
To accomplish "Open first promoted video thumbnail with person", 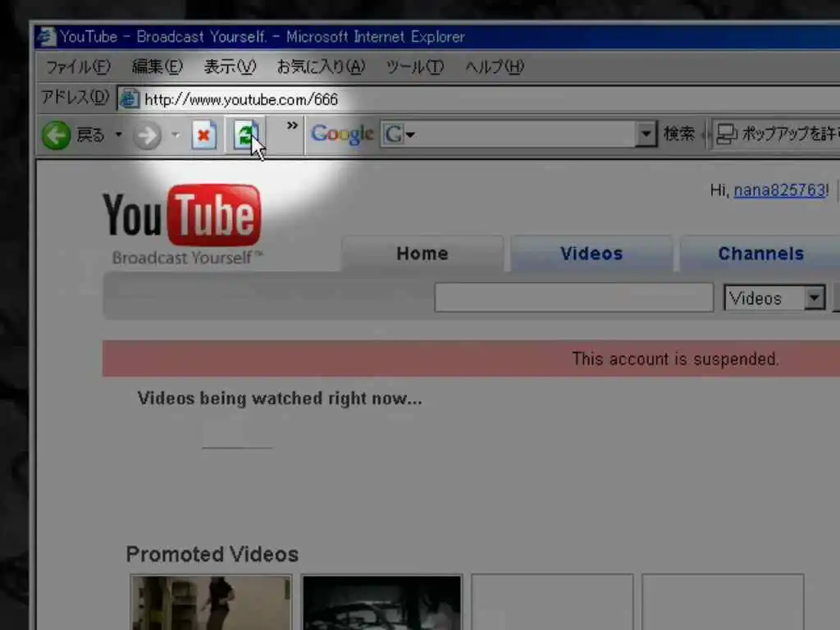I will coord(211,602).
